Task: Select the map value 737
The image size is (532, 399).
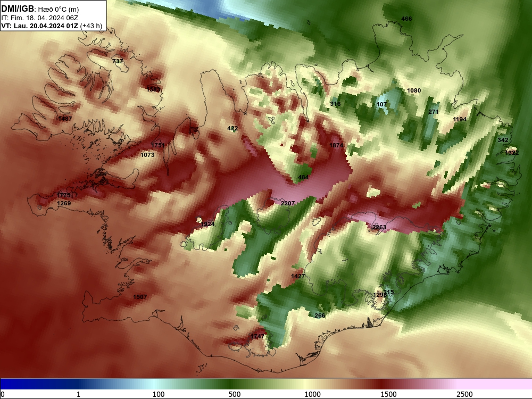Action: tap(118, 61)
